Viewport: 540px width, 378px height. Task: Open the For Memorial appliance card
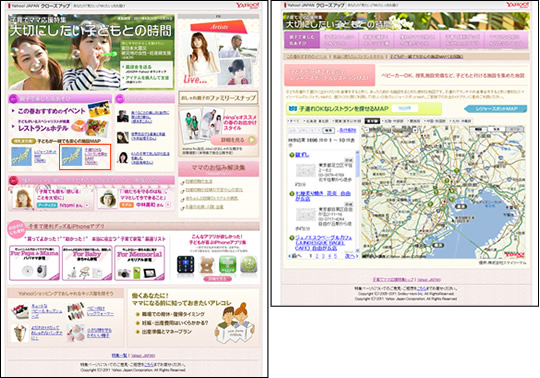(139, 263)
